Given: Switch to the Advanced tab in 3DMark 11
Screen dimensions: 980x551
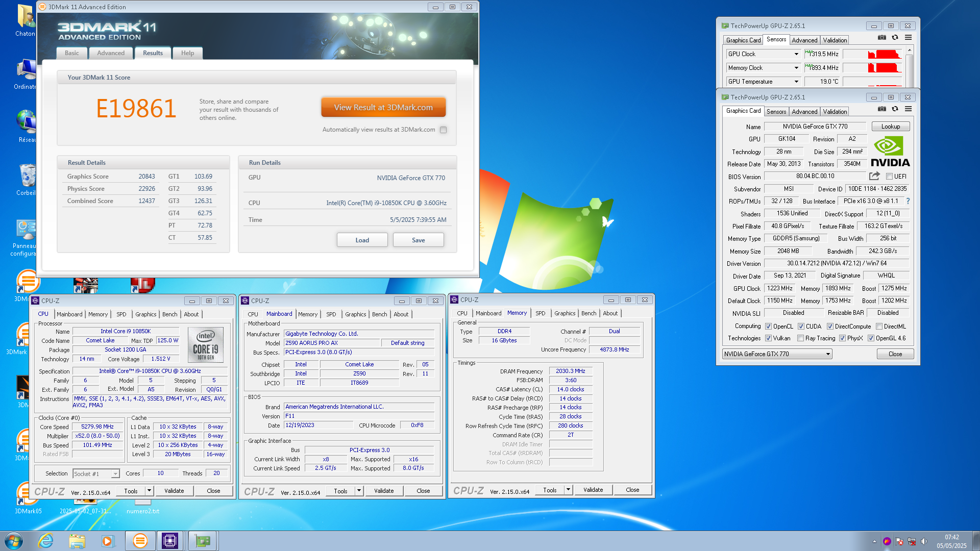Looking at the screenshot, I should tap(111, 53).
